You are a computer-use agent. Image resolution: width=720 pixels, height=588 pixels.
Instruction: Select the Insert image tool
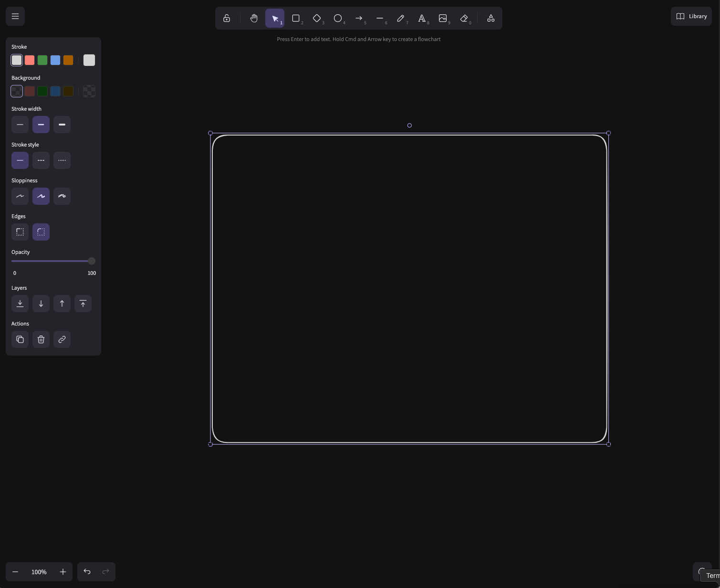point(443,18)
